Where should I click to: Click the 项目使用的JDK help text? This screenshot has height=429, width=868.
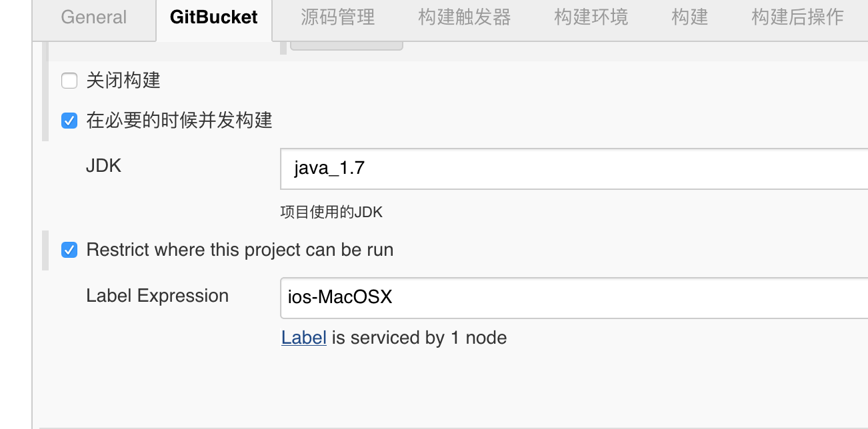click(331, 213)
